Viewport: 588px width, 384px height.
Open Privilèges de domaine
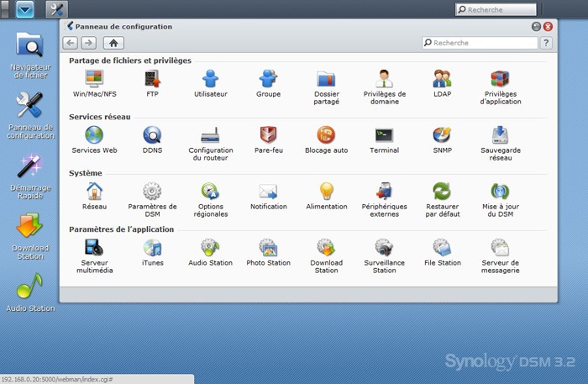click(x=385, y=87)
